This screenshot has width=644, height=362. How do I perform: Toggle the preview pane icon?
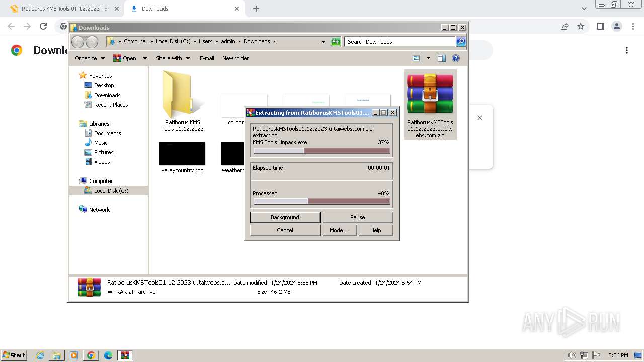point(442,58)
